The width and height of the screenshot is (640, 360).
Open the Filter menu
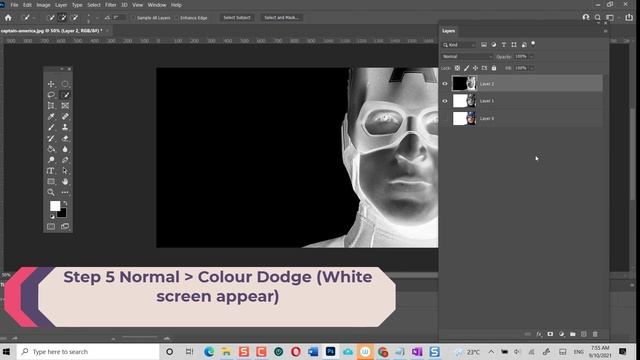tap(111, 5)
